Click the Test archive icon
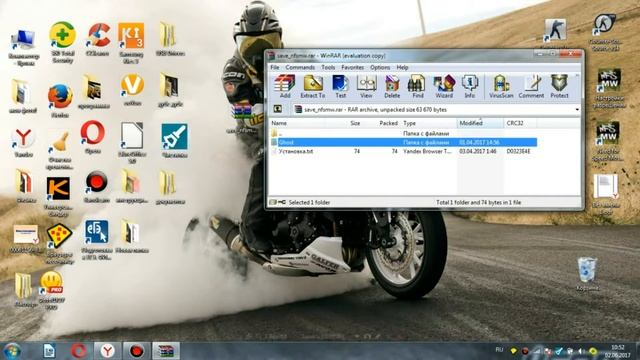This screenshot has width=640, height=360. 340,87
